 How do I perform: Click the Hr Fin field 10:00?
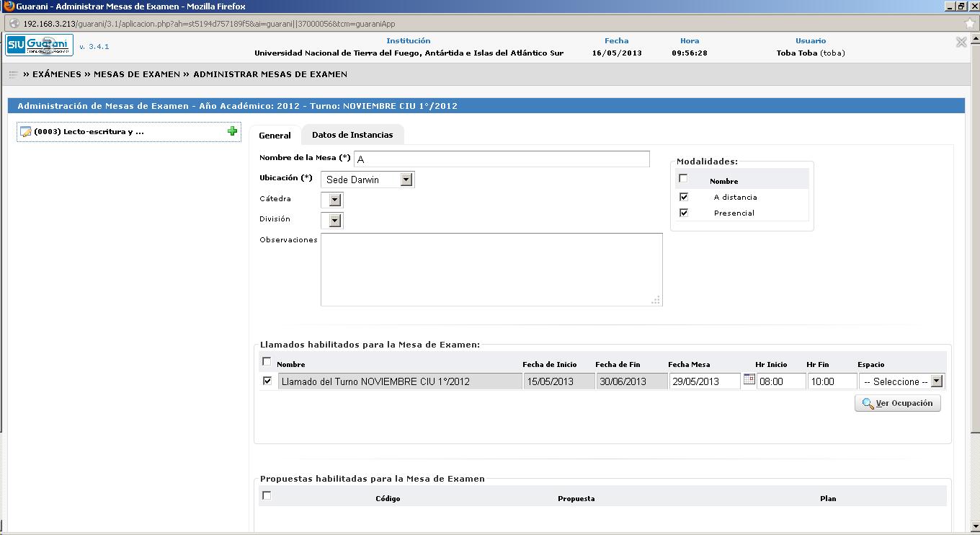(x=832, y=381)
